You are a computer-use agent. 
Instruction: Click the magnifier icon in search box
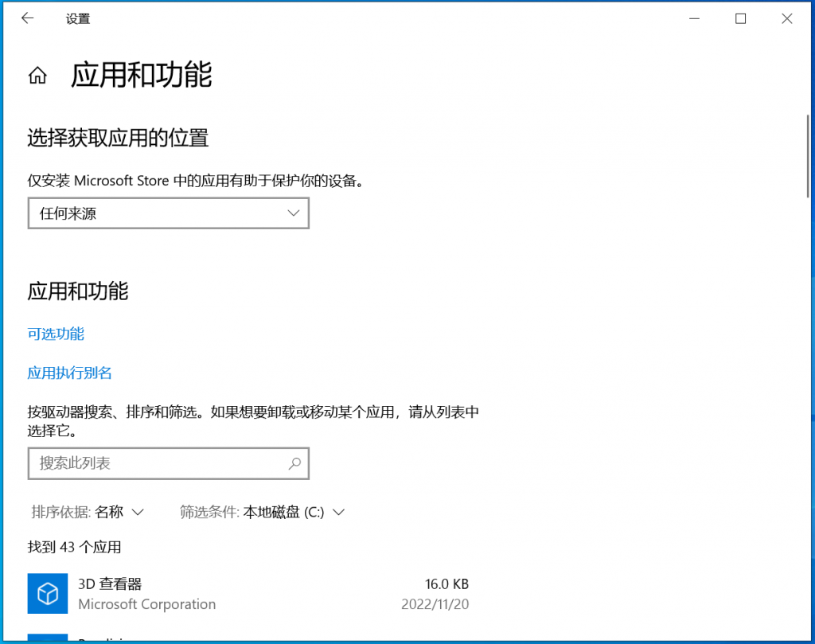(294, 463)
